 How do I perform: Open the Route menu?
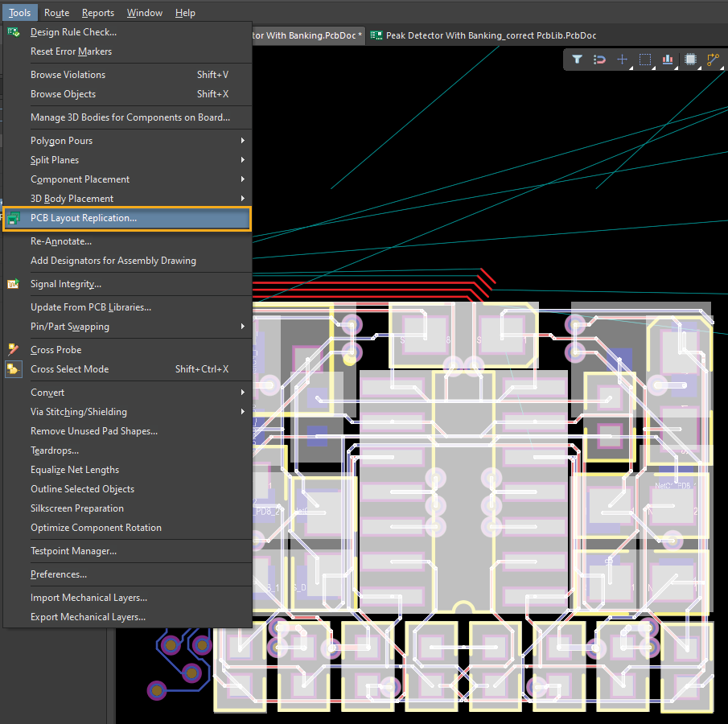click(56, 12)
